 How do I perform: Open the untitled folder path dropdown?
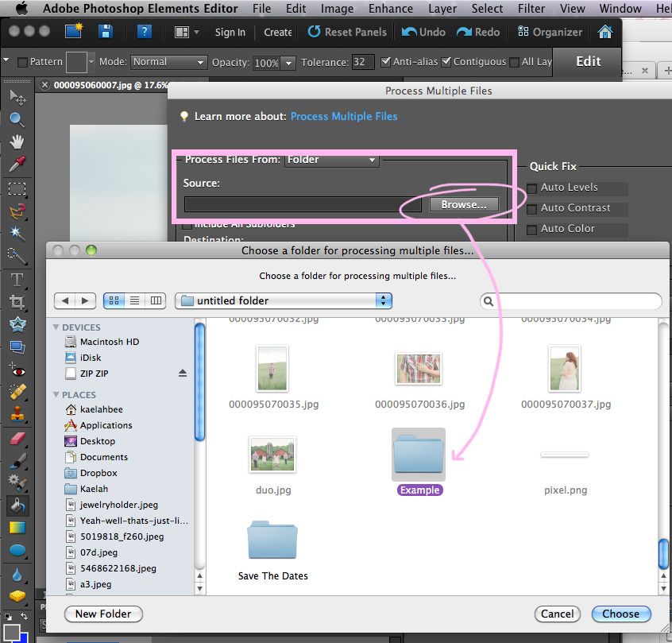click(x=284, y=300)
